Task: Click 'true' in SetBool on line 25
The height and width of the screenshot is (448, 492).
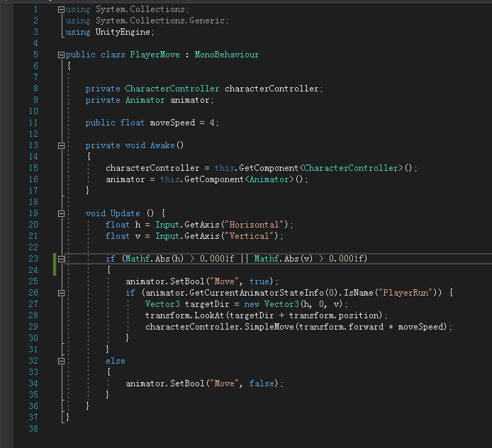Action: click(x=259, y=281)
